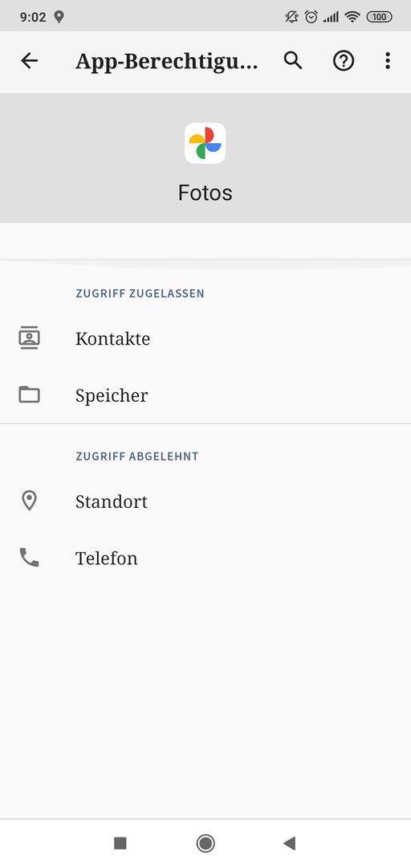Tap the App-Berechtigungen page title
This screenshot has height=868, width=411.
click(x=166, y=62)
